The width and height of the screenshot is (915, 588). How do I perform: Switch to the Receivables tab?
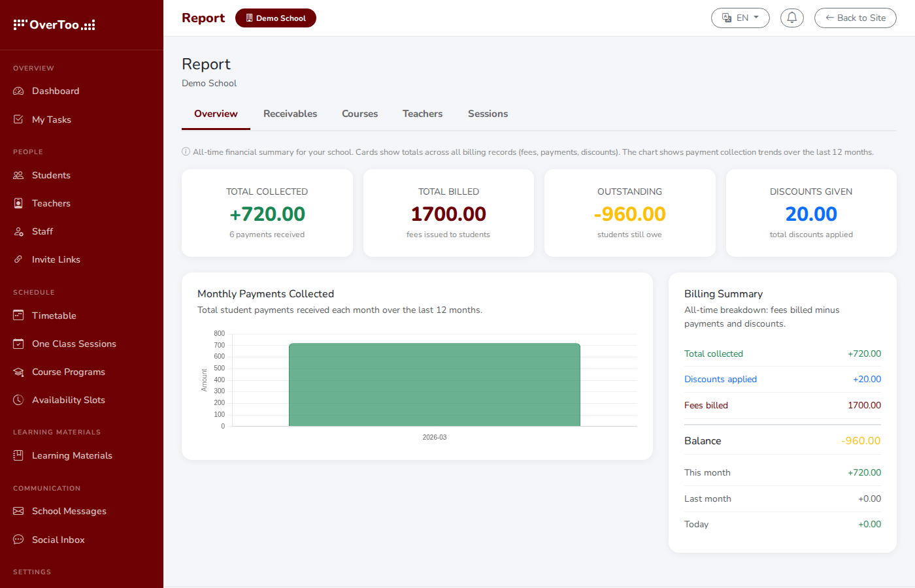pos(290,114)
